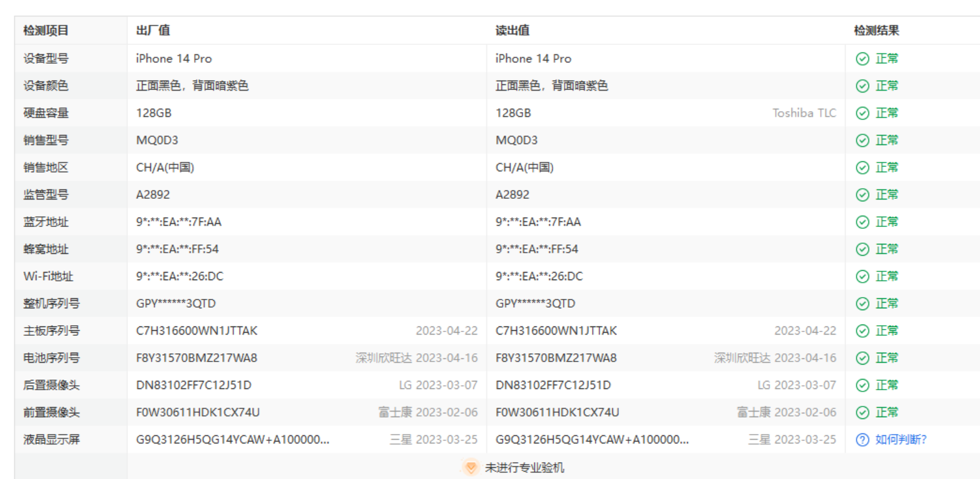Click the green check icon in 销售型号 row
The height and width of the screenshot is (479, 980).
[x=862, y=141]
